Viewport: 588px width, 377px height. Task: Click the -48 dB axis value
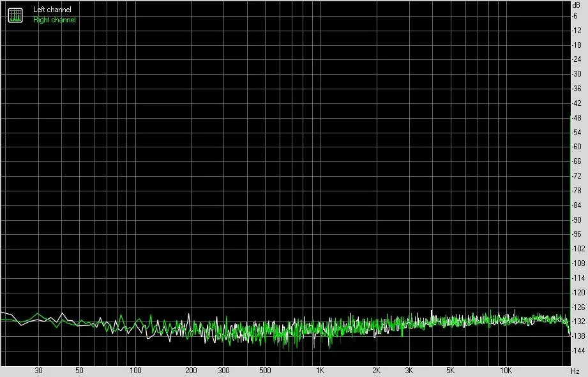[577, 117]
